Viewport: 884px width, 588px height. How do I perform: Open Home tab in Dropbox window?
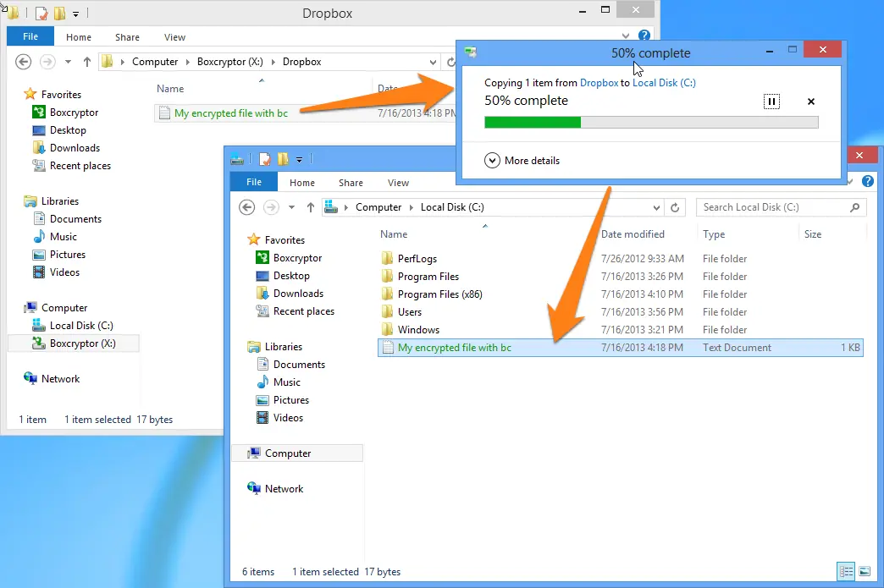[79, 37]
